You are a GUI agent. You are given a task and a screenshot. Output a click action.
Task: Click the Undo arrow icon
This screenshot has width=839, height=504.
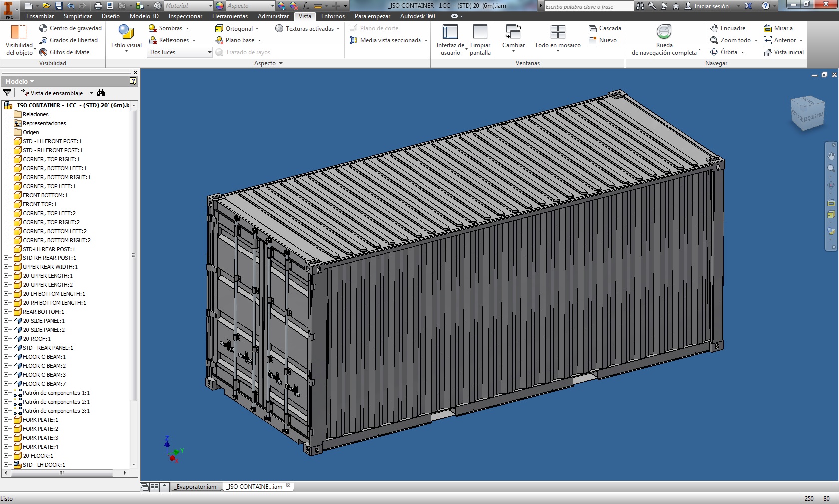click(71, 6)
